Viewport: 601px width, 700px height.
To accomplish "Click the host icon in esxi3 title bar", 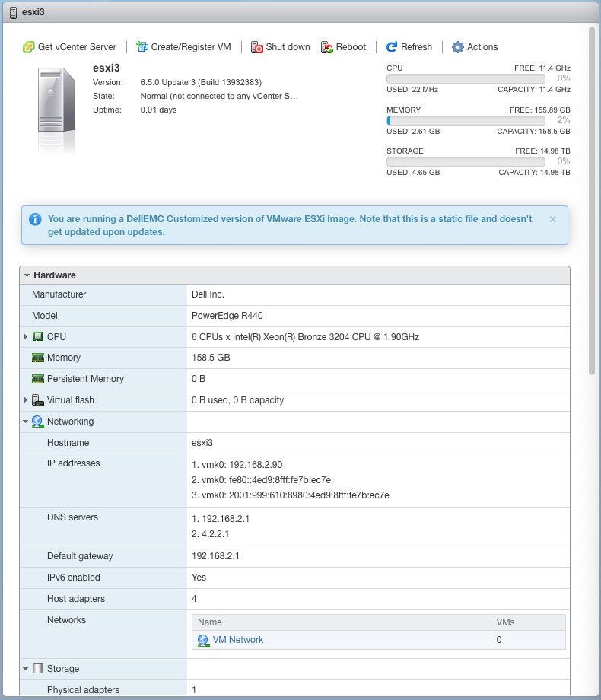I will [x=14, y=12].
